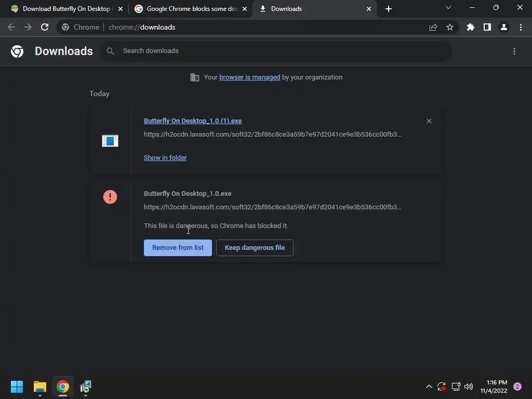532x399 pixels.
Task: Show hidden system tray icons
Action: (x=429, y=387)
